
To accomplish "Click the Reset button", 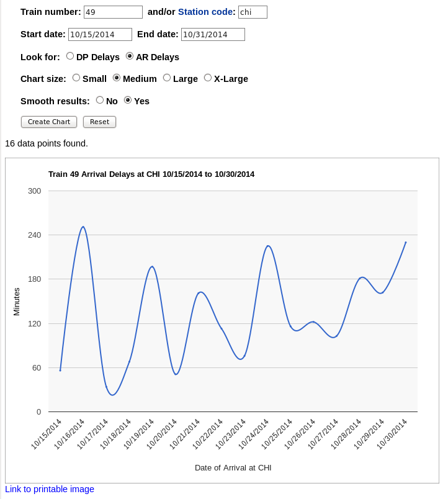I will pyautogui.click(x=100, y=122).
